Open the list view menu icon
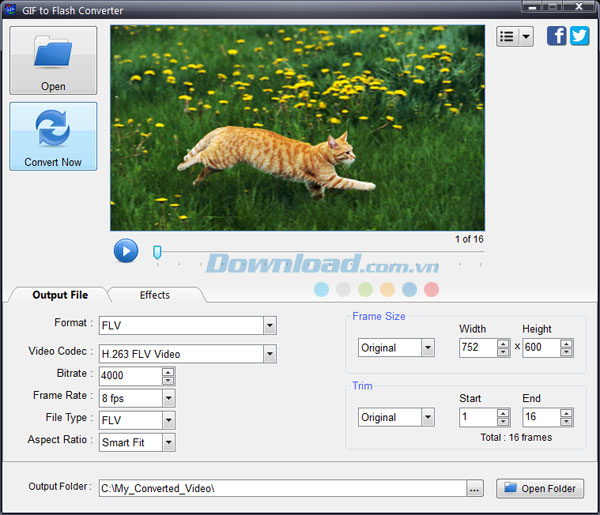This screenshot has height=515, width=600. pos(507,37)
